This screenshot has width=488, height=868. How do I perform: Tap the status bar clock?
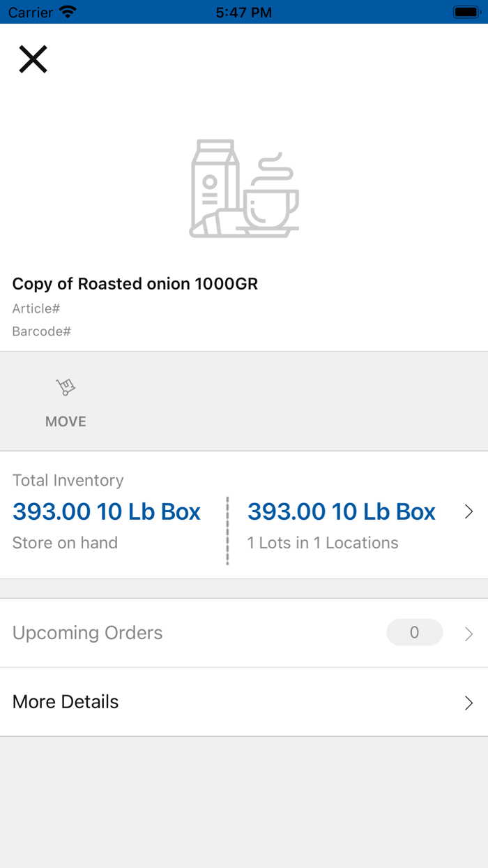[244, 12]
